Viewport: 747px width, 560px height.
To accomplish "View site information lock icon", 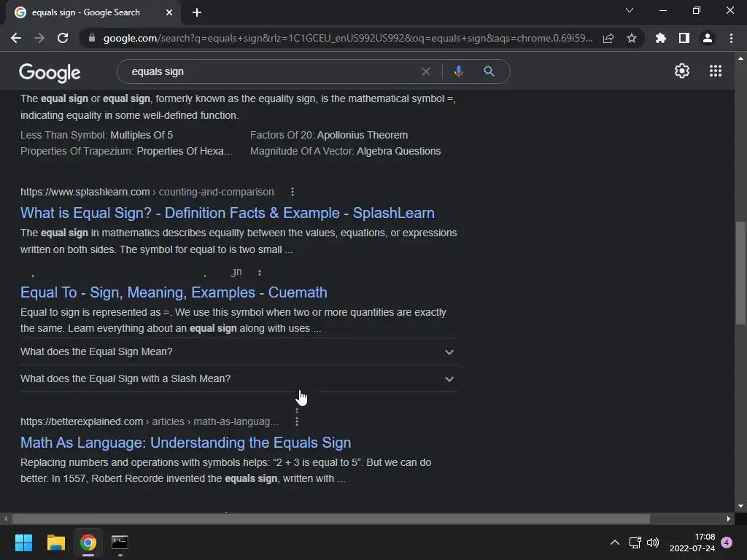I will tap(92, 38).
